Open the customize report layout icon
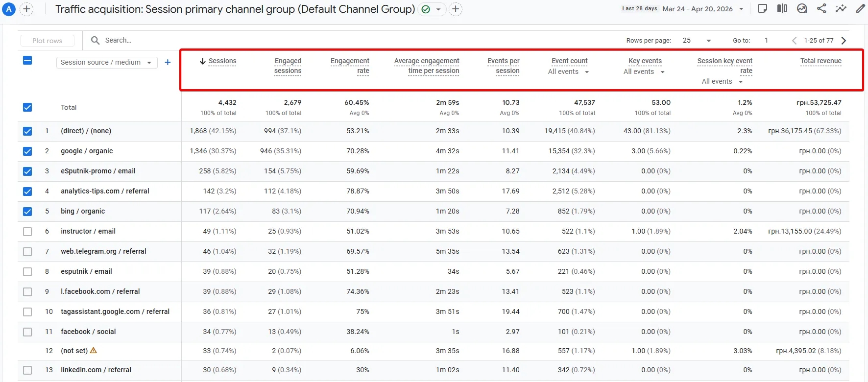 (763, 8)
